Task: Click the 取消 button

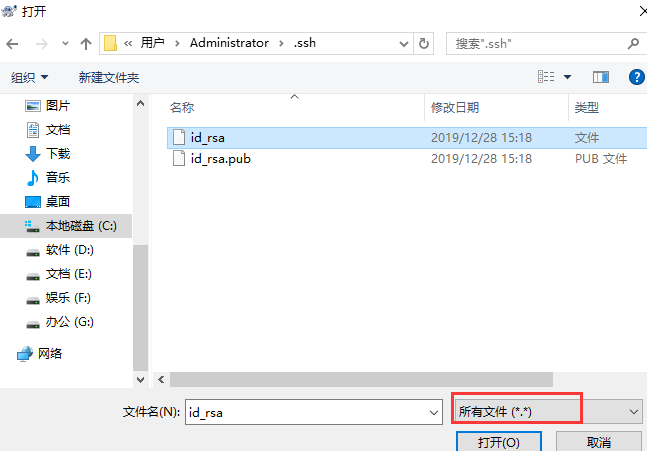Action: (x=599, y=442)
